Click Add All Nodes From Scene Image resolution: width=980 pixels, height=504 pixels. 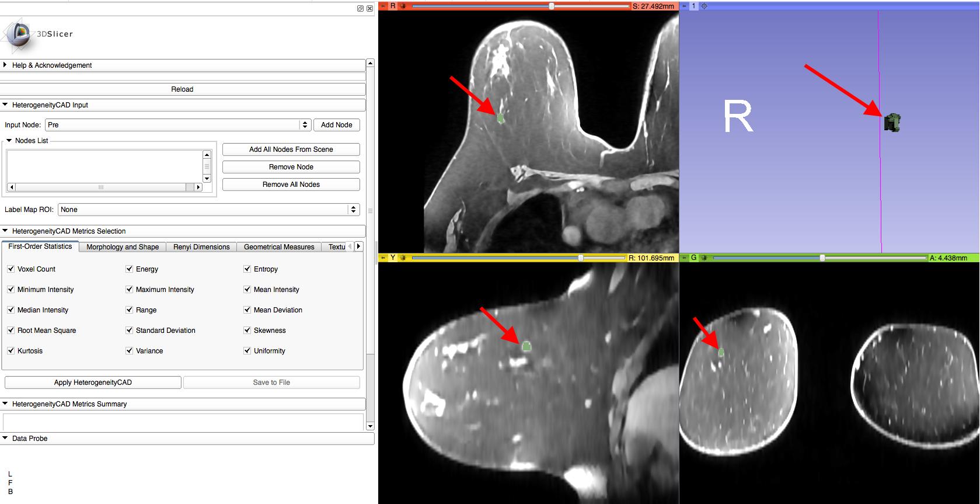pyautogui.click(x=291, y=150)
